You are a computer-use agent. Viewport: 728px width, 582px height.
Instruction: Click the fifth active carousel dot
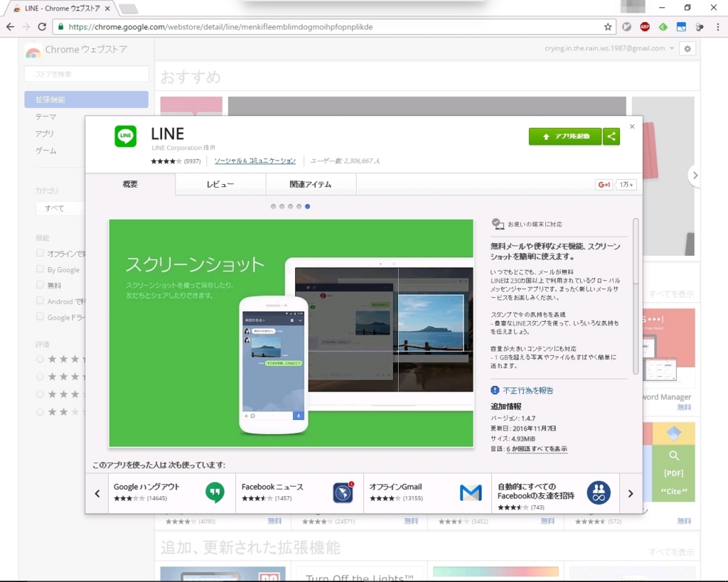point(307,207)
